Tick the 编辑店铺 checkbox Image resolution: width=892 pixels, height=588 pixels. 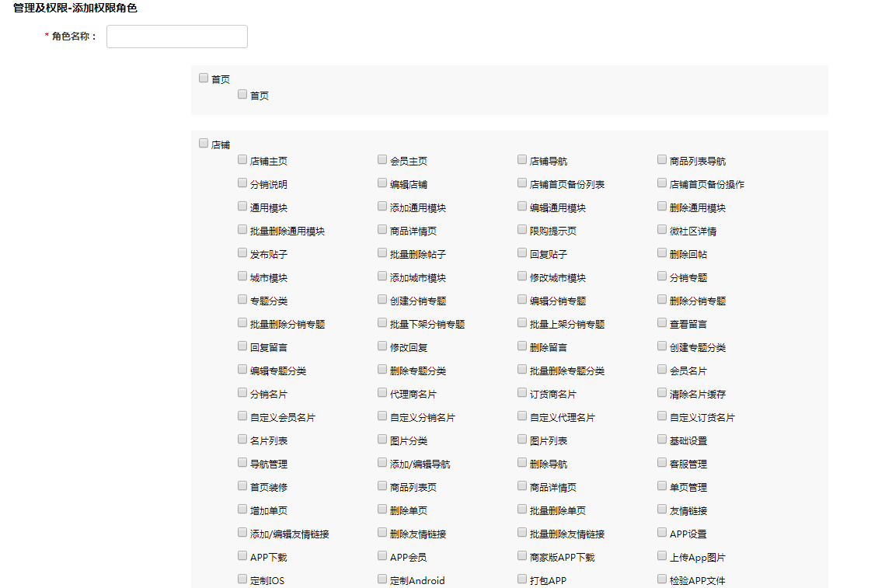[382, 183]
